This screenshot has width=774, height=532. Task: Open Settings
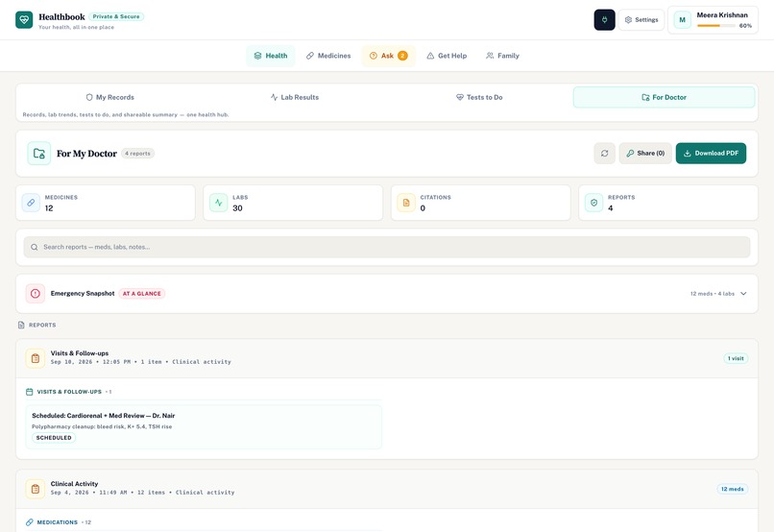pyautogui.click(x=641, y=20)
